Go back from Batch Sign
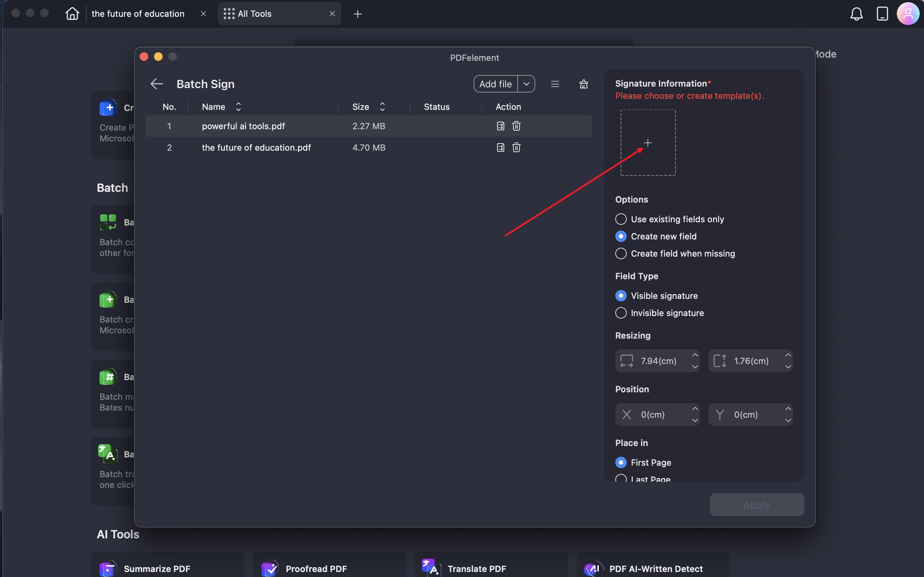 click(x=157, y=84)
